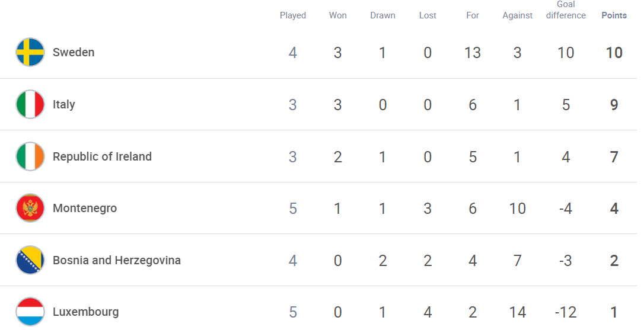Open the Italy team link
Screen dimensions: 644x330
point(63,104)
